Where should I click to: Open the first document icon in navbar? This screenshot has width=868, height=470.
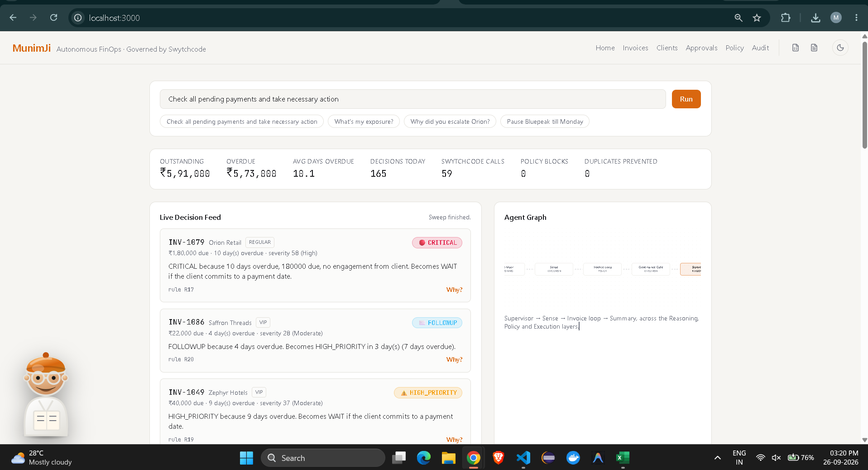tap(796, 48)
